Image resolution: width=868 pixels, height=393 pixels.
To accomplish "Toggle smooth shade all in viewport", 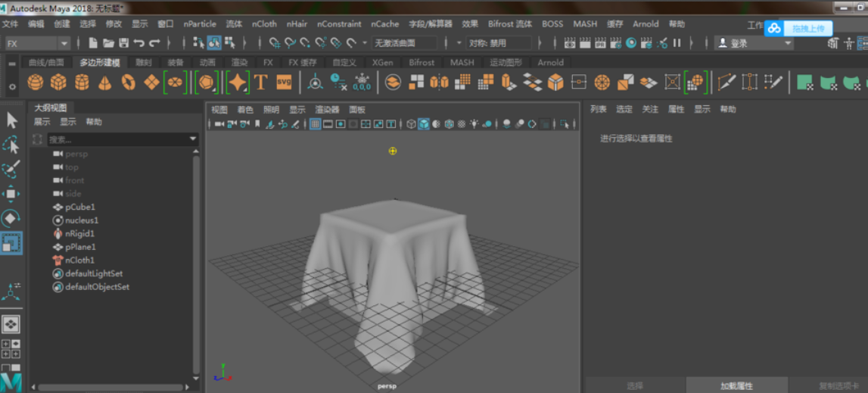I will [424, 124].
